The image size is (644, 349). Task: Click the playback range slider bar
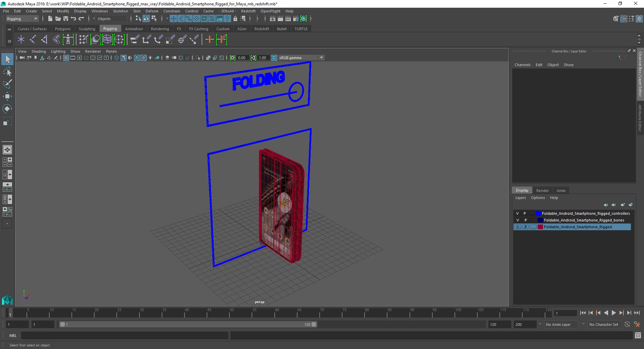pyautogui.click(x=188, y=325)
